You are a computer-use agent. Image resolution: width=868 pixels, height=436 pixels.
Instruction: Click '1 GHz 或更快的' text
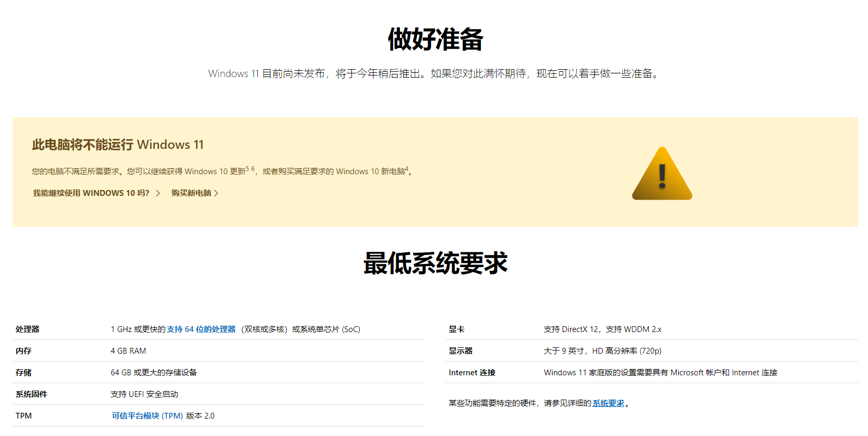(x=138, y=329)
